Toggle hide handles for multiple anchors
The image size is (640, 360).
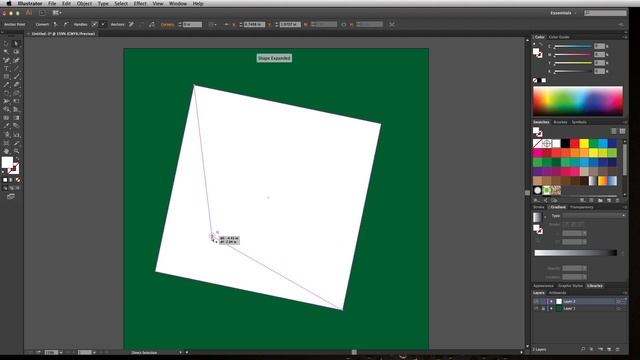click(x=103, y=24)
